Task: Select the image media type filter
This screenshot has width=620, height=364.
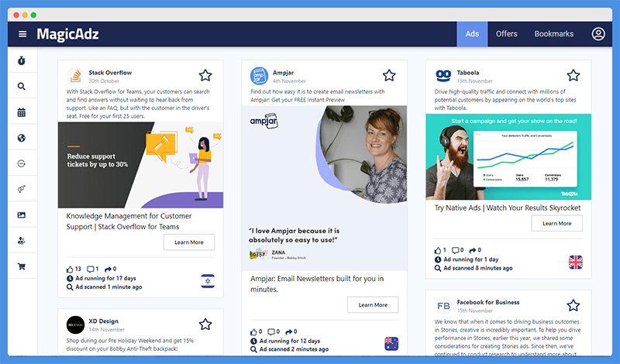Action: click(x=22, y=215)
